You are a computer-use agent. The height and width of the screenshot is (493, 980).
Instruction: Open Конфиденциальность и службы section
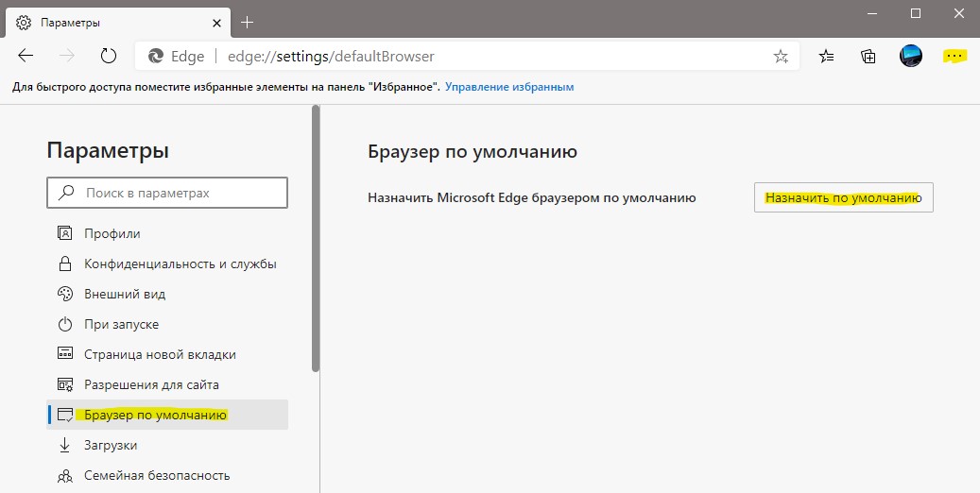[x=167, y=263]
